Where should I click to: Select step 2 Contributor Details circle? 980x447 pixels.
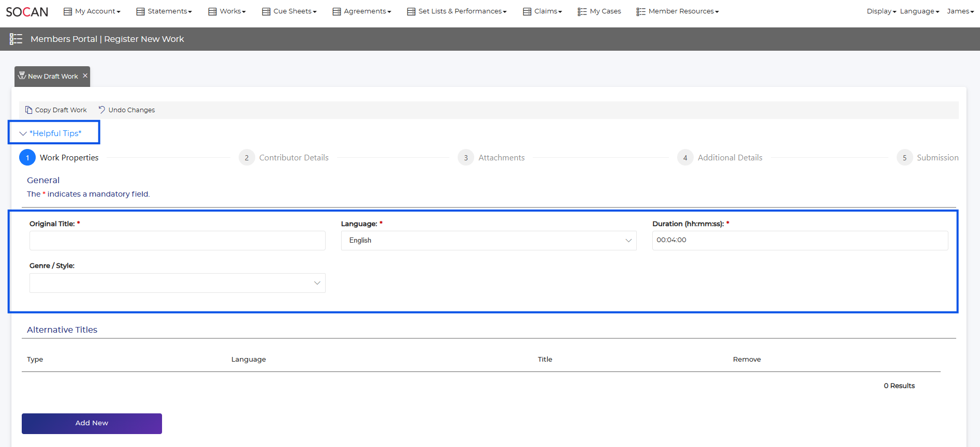(246, 158)
